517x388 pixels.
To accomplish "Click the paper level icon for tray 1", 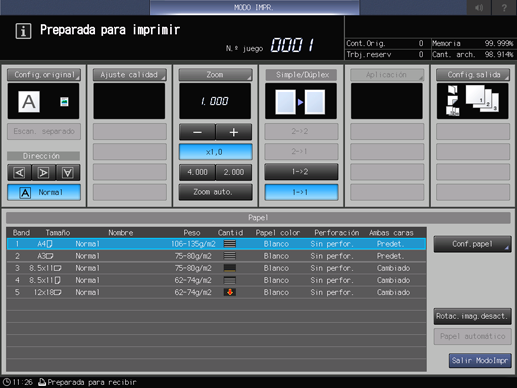I will coord(230,244).
